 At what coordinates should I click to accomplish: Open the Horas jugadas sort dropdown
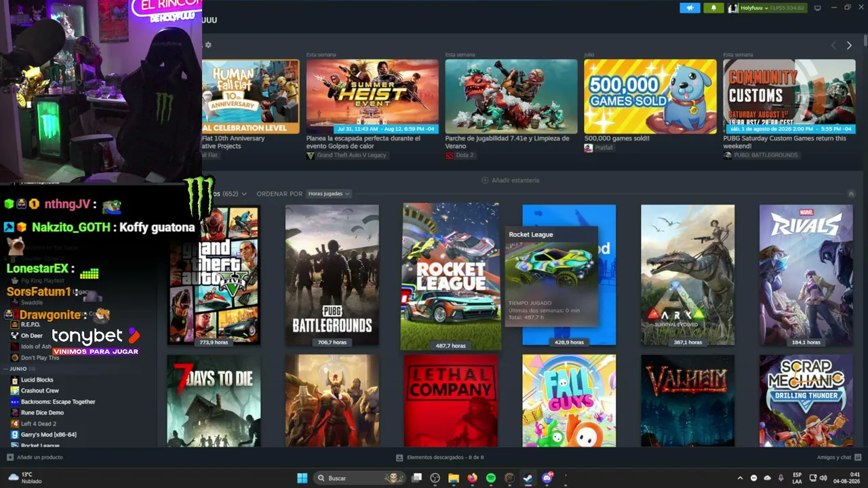(x=328, y=194)
